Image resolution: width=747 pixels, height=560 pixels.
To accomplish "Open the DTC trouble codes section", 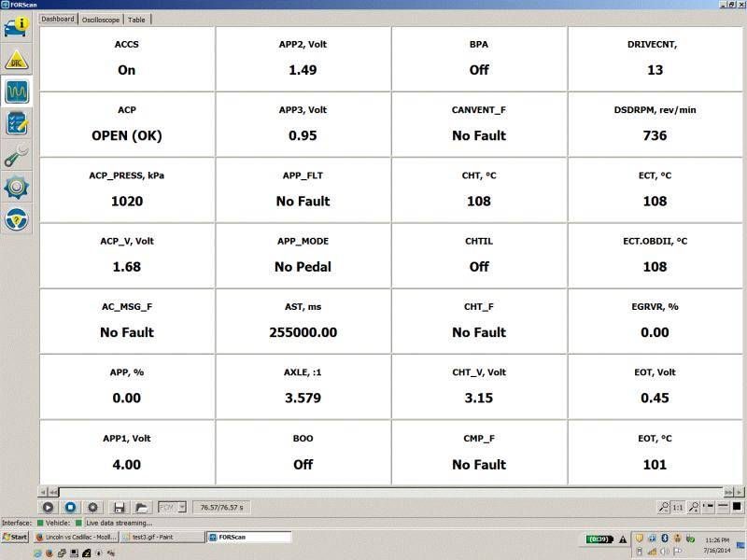I will pos(17,60).
